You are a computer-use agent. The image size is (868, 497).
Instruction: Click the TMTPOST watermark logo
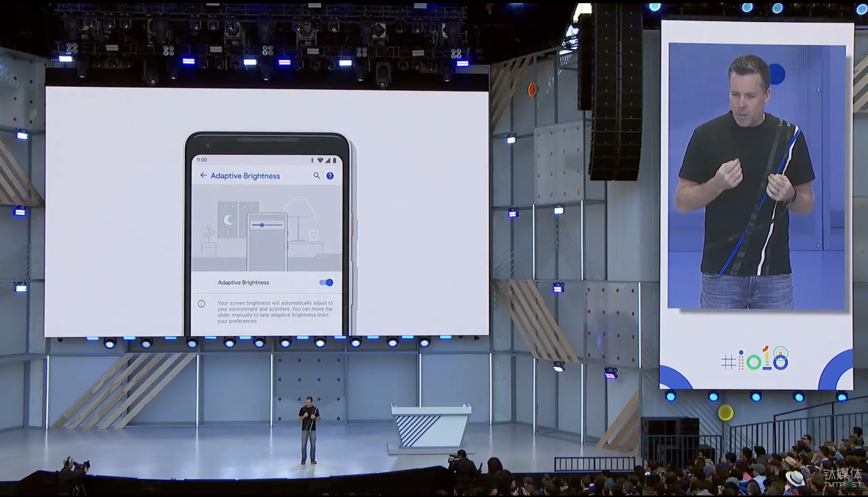(842, 478)
